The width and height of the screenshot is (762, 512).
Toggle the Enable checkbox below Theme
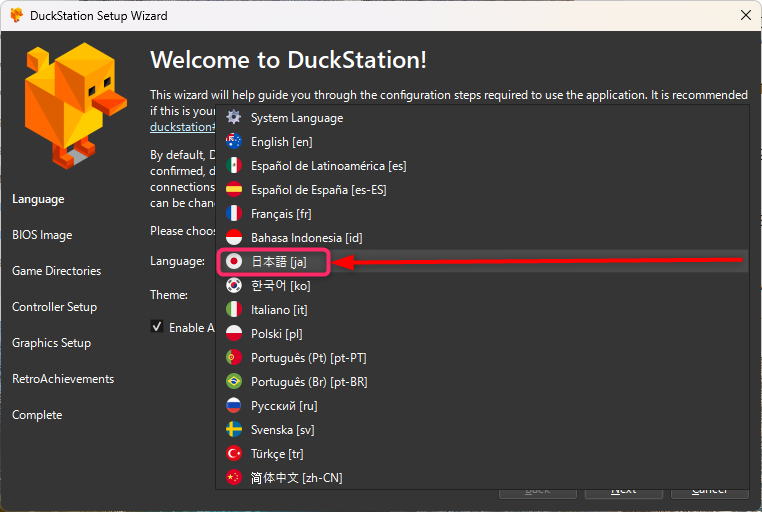pyautogui.click(x=157, y=327)
